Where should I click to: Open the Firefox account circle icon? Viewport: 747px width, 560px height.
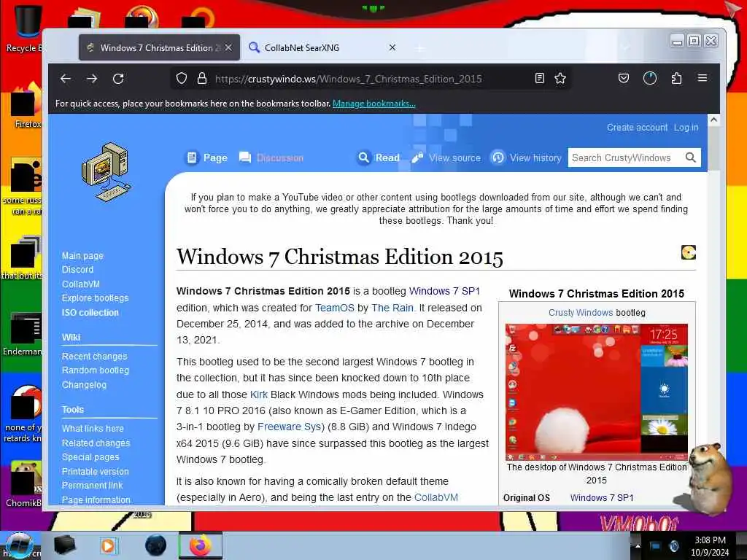(650, 78)
